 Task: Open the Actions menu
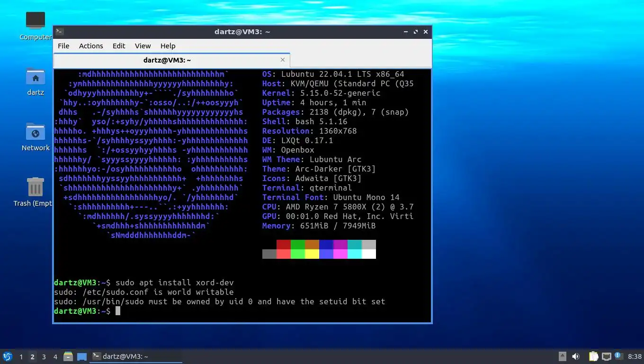click(x=91, y=46)
